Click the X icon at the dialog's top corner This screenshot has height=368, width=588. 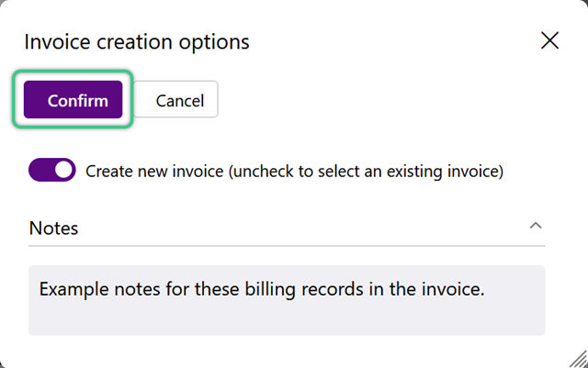[x=549, y=40]
